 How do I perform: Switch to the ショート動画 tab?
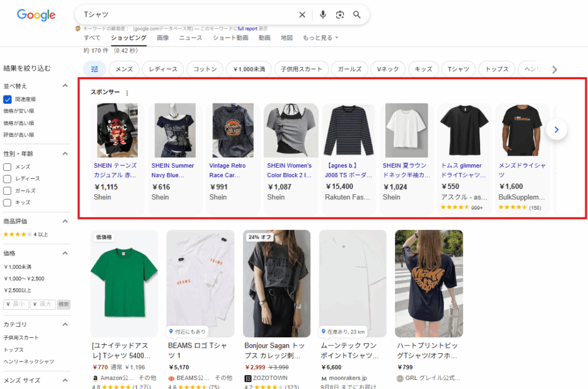pyautogui.click(x=230, y=38)
